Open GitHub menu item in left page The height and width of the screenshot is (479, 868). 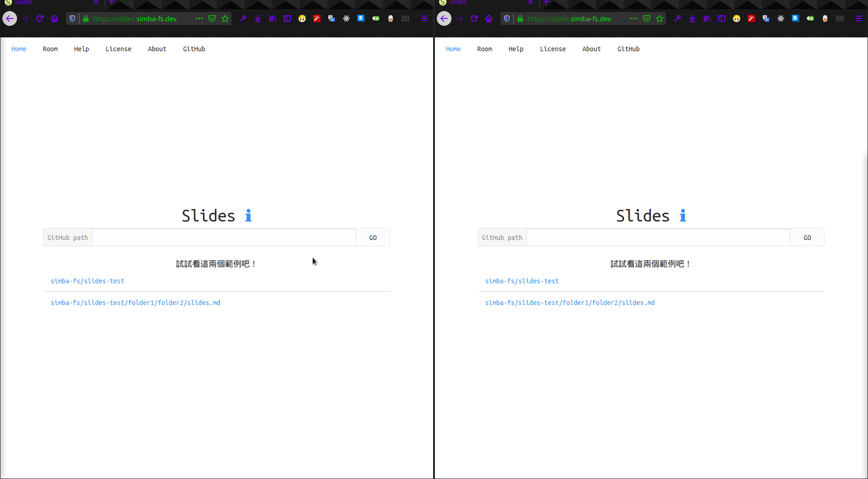[194, 49]
